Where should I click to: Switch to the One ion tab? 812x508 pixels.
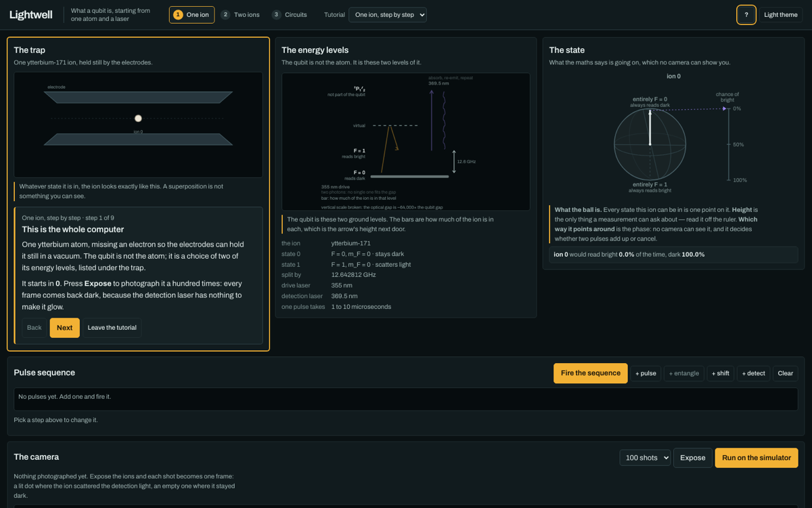coord(191,14)
